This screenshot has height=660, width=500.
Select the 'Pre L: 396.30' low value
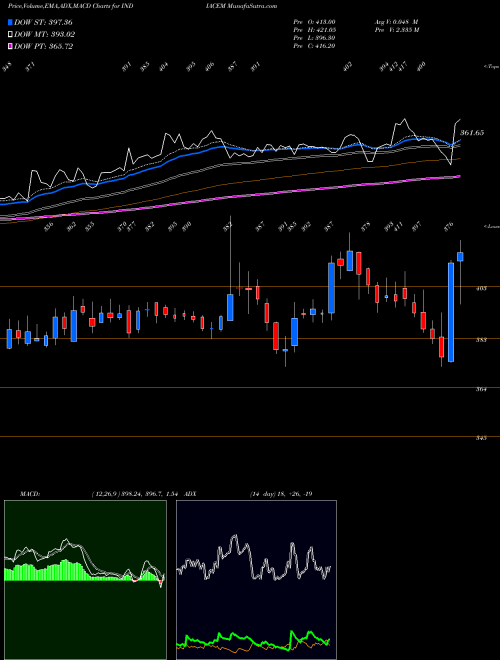(x=314, y=38)
